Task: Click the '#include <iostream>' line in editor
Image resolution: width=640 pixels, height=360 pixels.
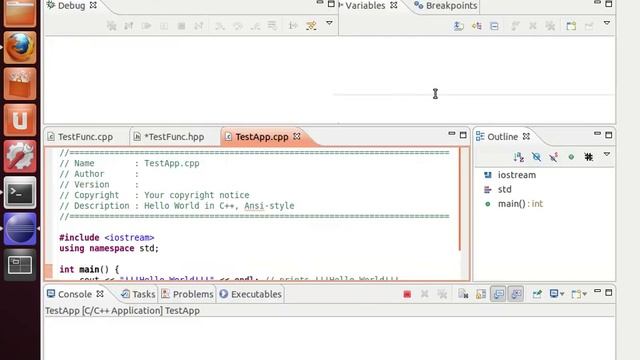Action: point(107,238)
